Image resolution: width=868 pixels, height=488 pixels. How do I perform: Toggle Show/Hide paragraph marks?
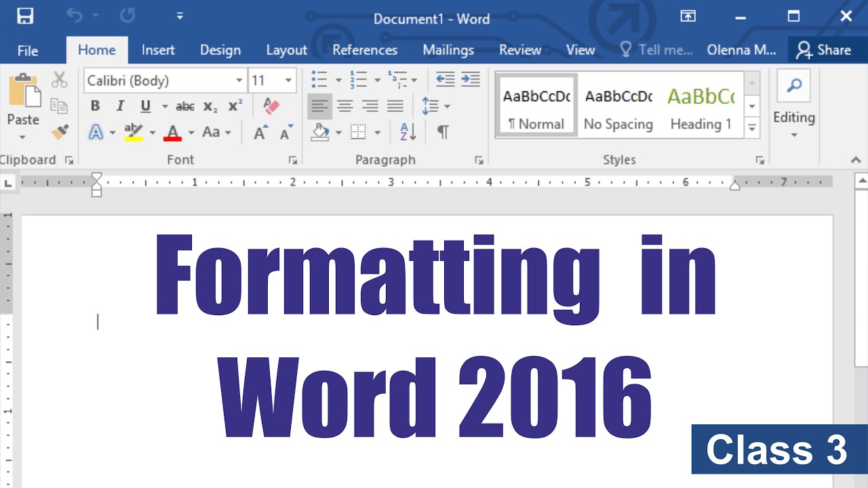[x=443, y=131]
